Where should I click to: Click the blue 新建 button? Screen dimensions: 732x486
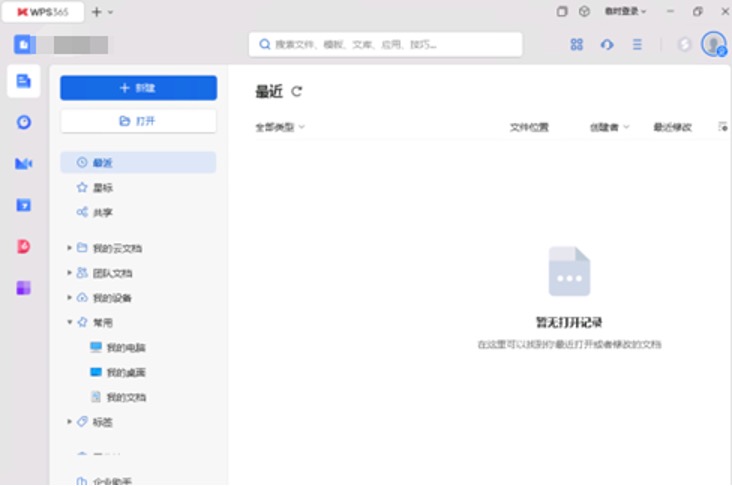[x=138, y=88]
